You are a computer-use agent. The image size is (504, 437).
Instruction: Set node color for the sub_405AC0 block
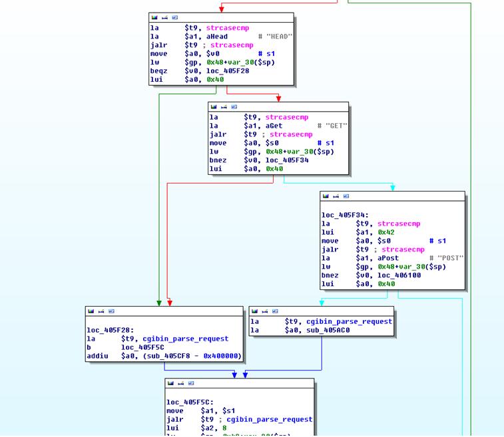click(254, 311)
